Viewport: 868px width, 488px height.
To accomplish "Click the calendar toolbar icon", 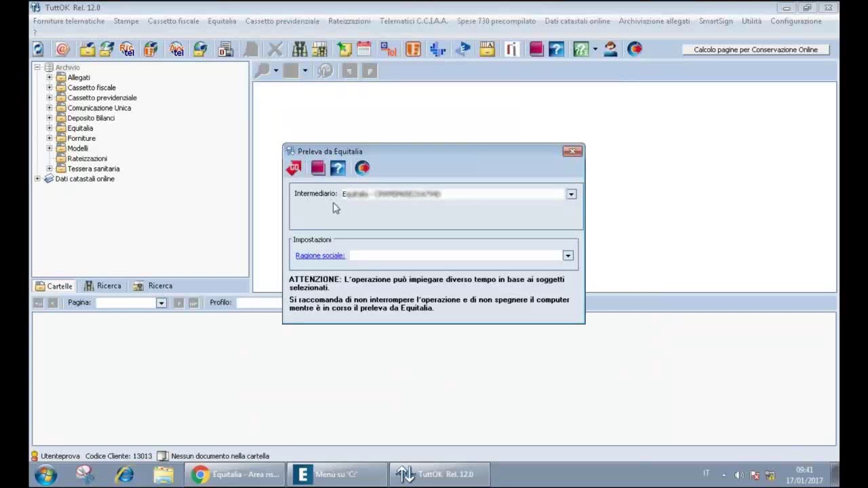I will point(364,49).
